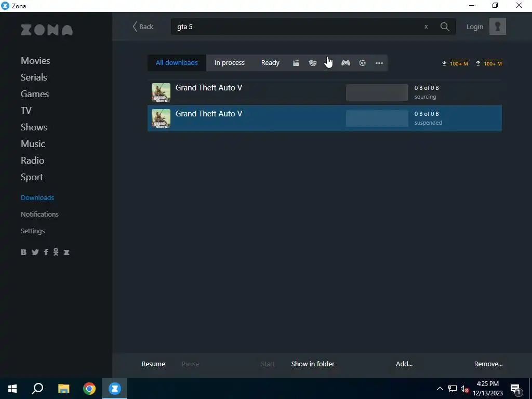The width and height of the screenshot is (532, 399).
Task: Open Sport section
Action: point(32,177)
